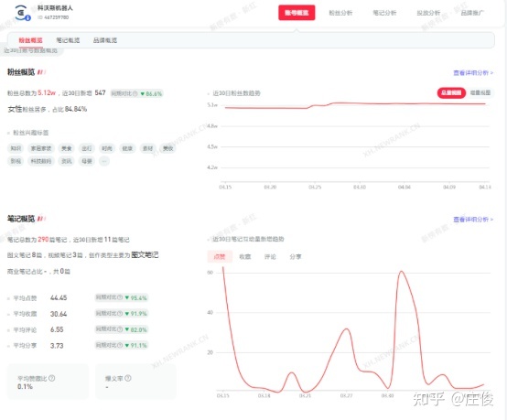Toggle the 总量视图 chart view
507x420 pixels.
451,92
